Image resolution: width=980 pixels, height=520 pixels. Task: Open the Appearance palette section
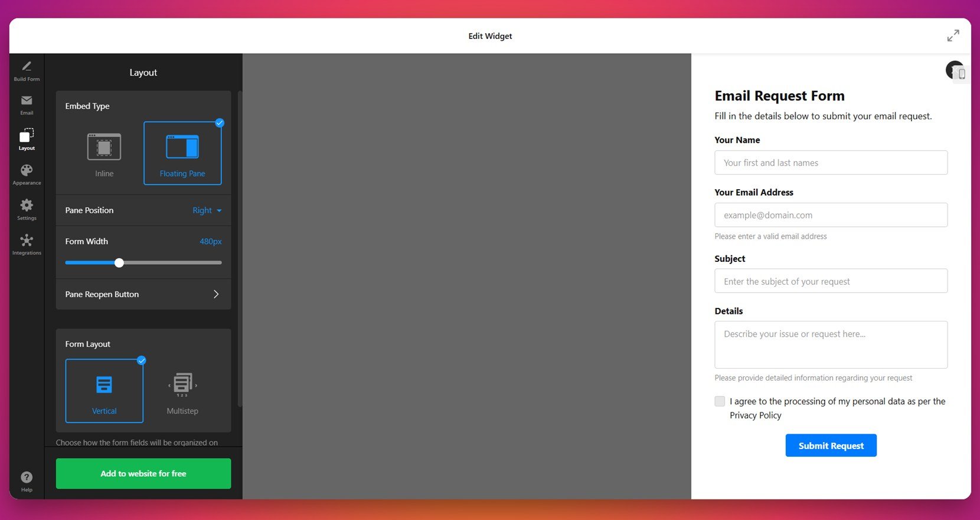point(27,175)
